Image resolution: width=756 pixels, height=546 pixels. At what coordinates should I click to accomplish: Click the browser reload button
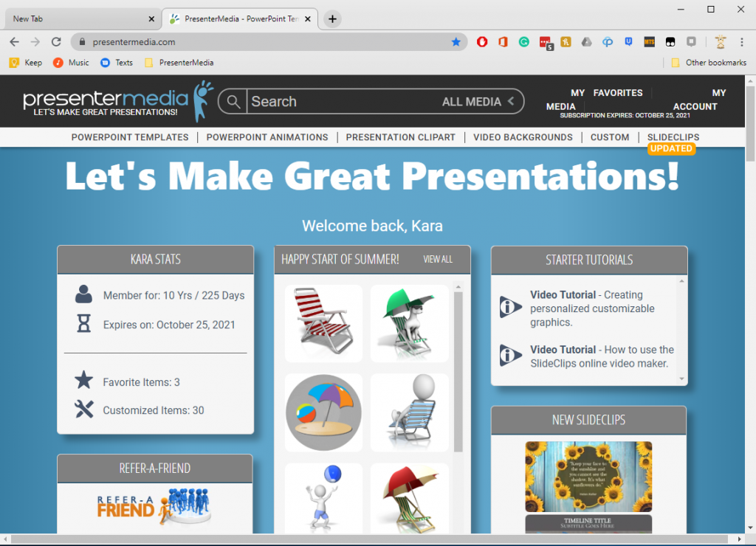[x=56, y=42]
